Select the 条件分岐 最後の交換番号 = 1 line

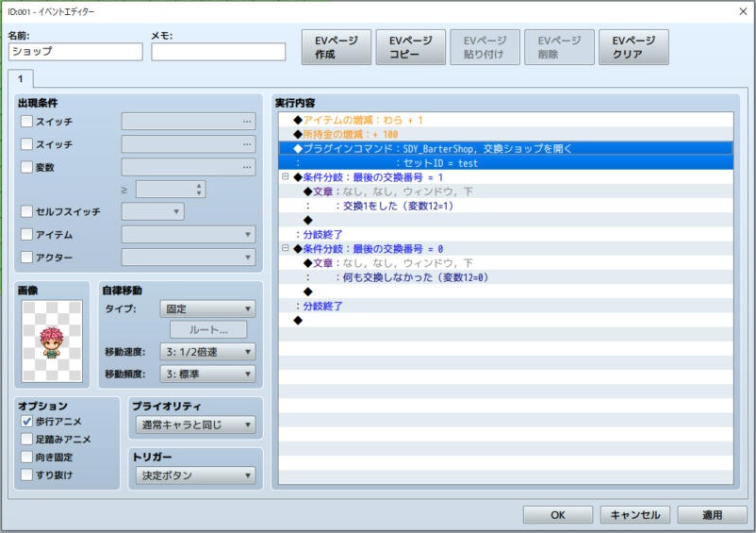tap(506, 177)
